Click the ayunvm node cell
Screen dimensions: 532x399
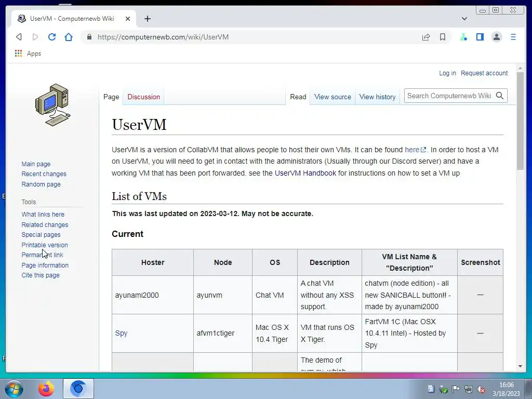click(x=222, y=295)
